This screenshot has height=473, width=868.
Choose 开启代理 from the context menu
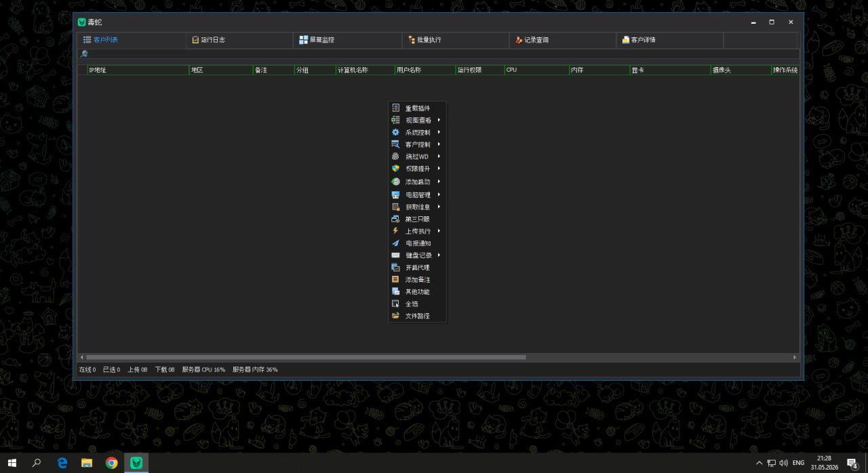[417, 268]
